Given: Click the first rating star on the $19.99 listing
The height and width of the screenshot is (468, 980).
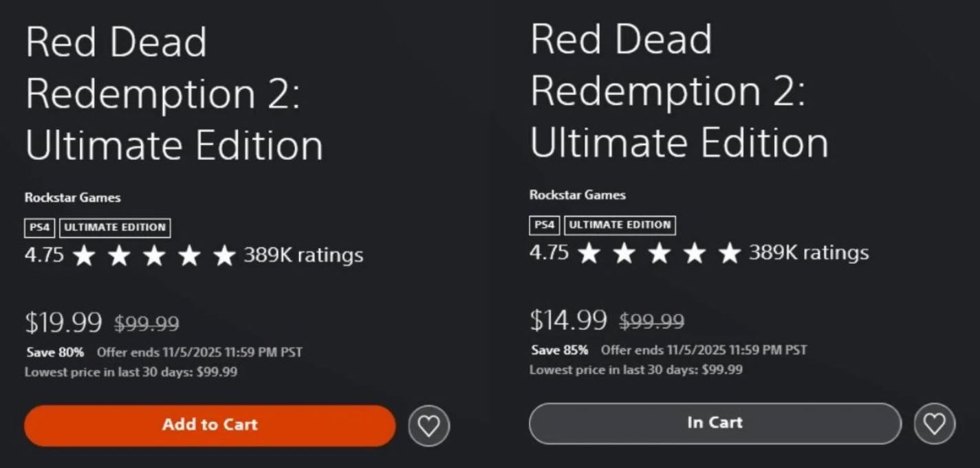Looking at the screenshot, I should pyautogui.click(x=84, y=256).
